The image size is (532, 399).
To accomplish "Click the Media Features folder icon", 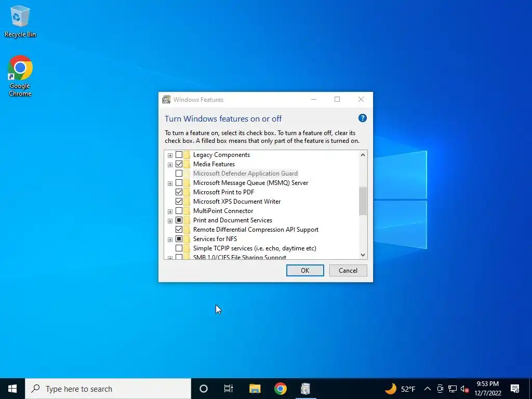I will (x=187, y=164).
